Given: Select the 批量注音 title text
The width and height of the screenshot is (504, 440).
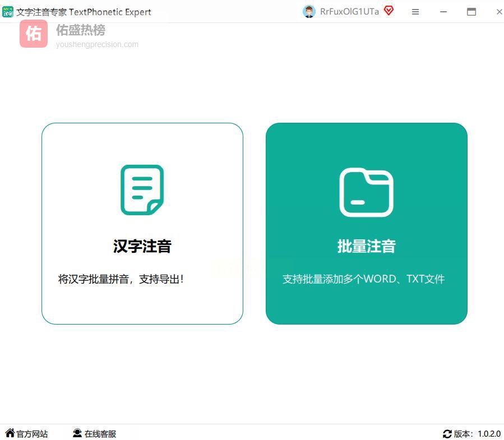Looking at the screenshot, I should click(366, 246).
